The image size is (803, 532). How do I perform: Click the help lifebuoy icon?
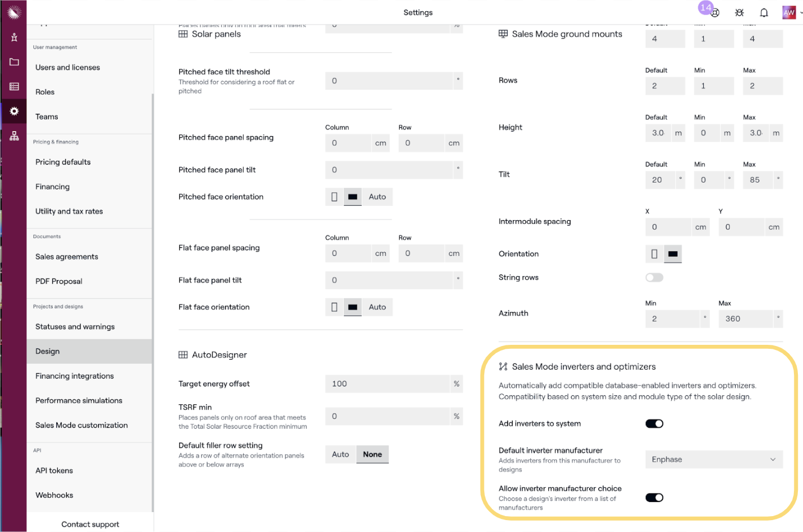[715, 13]
